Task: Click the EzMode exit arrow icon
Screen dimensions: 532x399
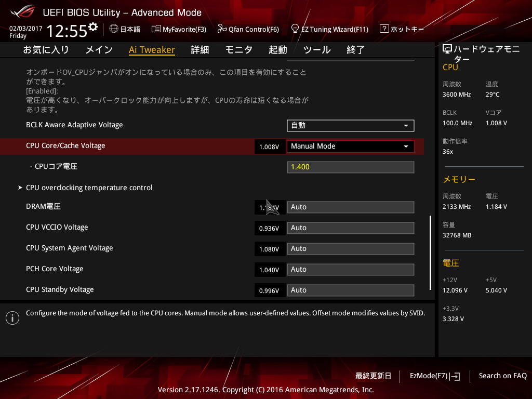Action: pos(455,376)
